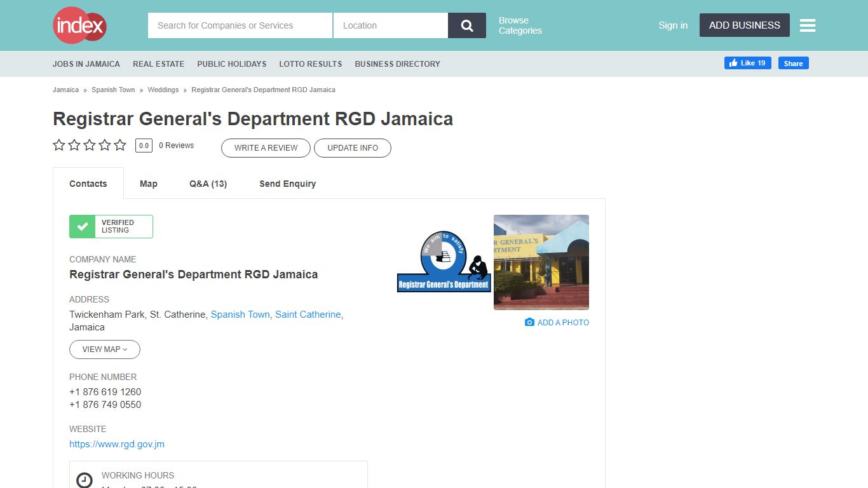Open Public Holidays
Screen dimensions: 868x488
[232, 64]
